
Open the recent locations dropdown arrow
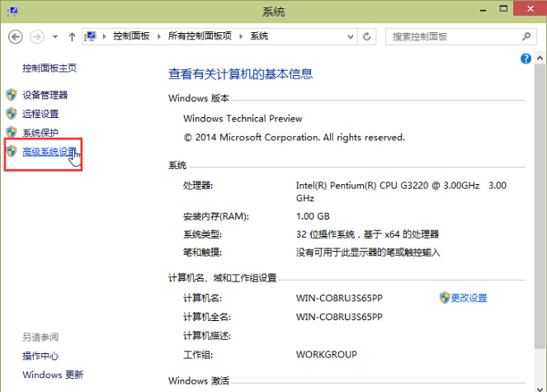[x=55, y=36]
